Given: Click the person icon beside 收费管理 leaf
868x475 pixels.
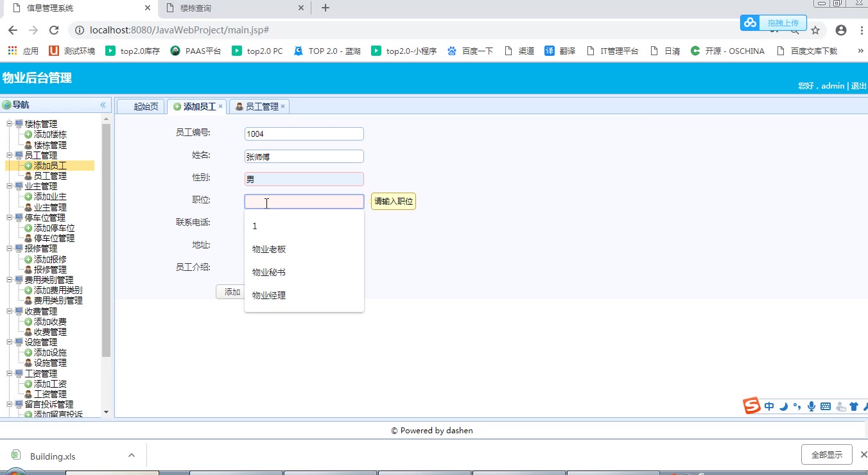Looking at the screenshot, I should point(28,332).
